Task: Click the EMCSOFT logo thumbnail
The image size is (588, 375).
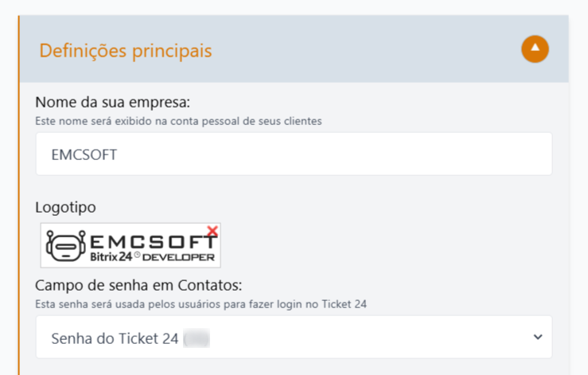Action: pos(130,245)
